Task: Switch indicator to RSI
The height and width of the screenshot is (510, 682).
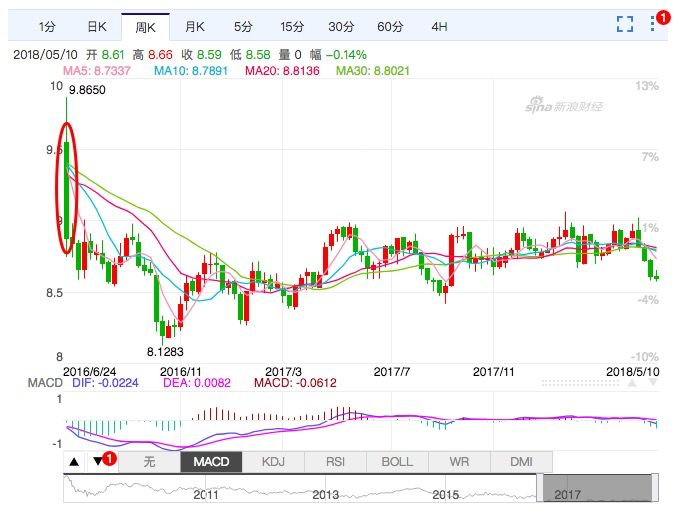Action: pos(335,462)
